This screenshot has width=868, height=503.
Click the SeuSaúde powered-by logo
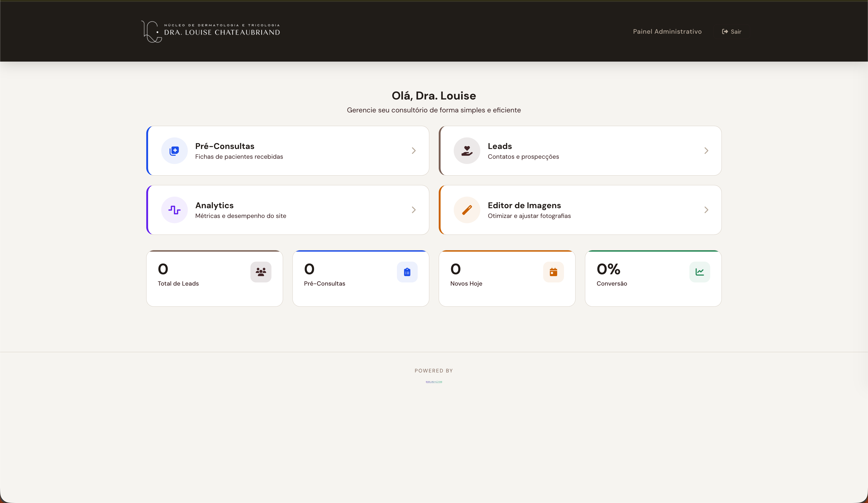434,382
